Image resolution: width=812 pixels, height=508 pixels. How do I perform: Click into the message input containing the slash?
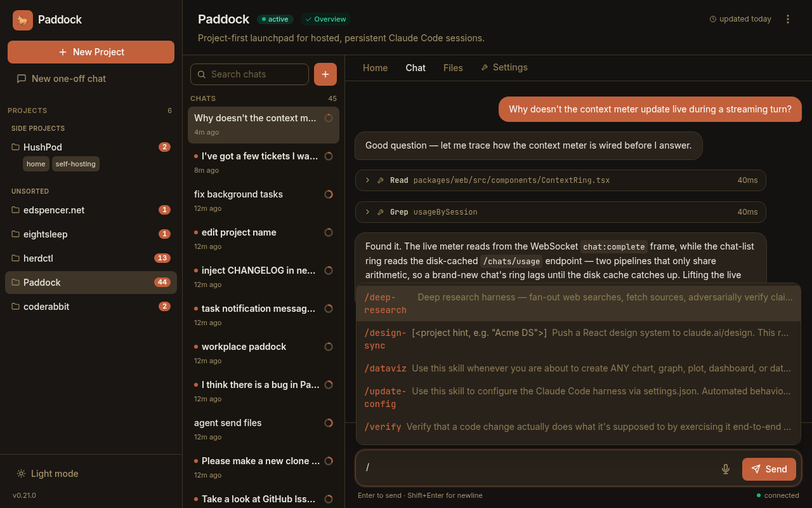539,468
